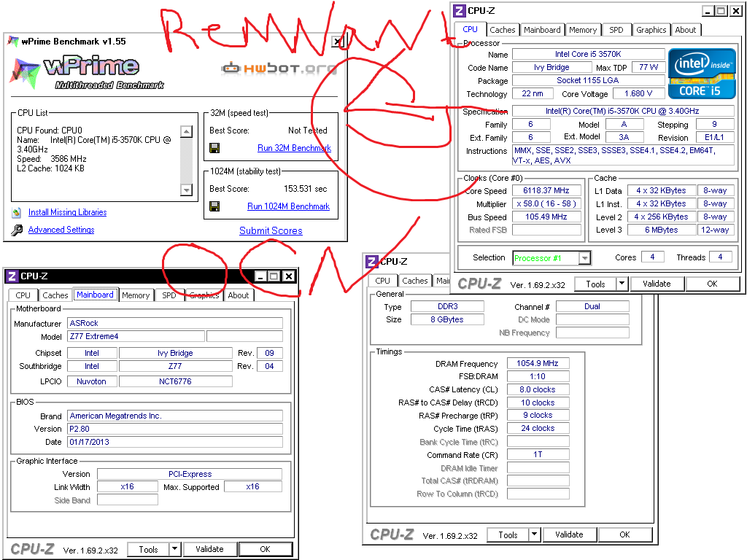This screenshot has width=747, height=560.
Task: Open the Graphics tab in the top CPU-Z window
Action: (x=651, y=29)
